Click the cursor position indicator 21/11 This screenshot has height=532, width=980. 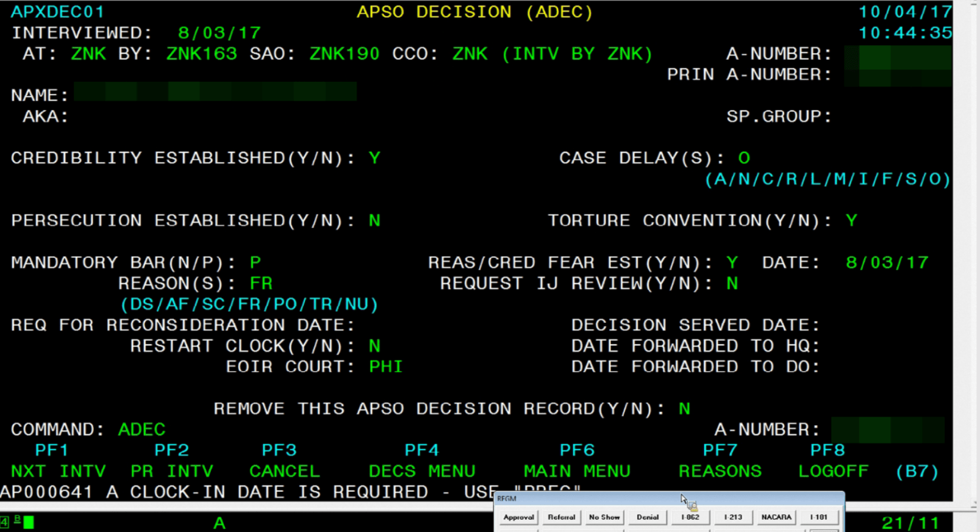[x=910, y=523]
